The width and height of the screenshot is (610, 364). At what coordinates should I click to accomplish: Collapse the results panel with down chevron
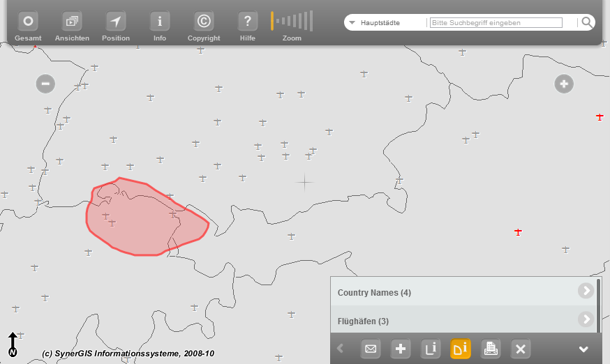tap(583, 349)
